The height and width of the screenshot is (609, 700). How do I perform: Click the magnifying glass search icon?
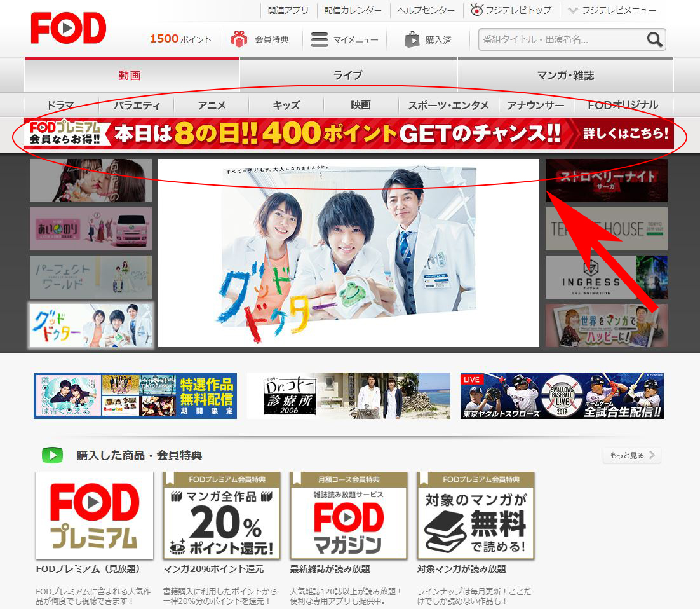(654, 39)
